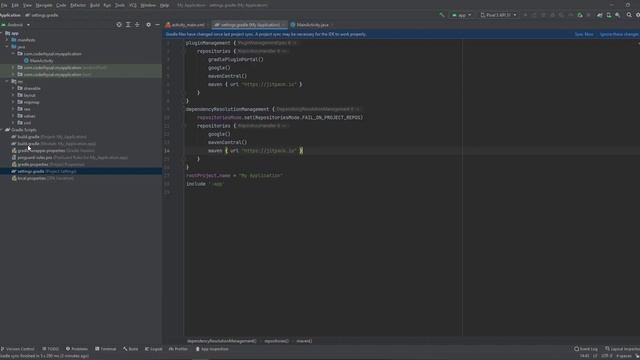
Task: Click the Search Everywhere magnifier icon
Action: [x=629, y=15]
